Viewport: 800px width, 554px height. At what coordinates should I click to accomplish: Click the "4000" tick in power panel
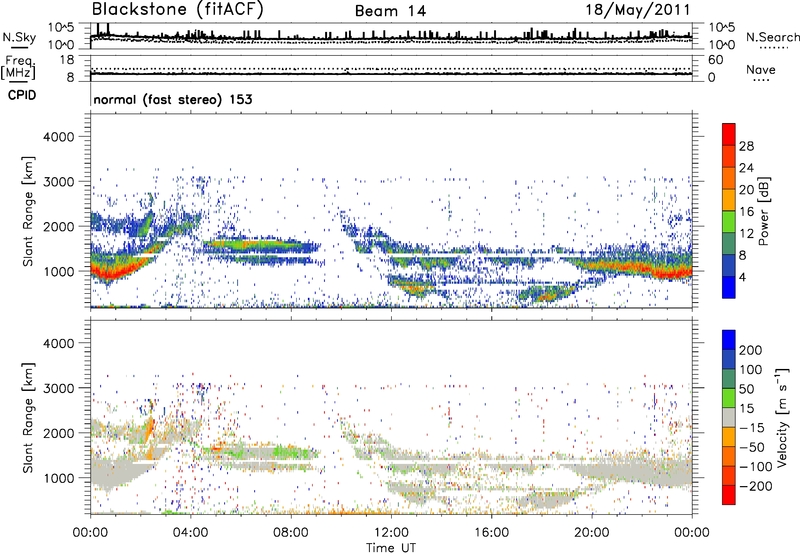[58, 137]
